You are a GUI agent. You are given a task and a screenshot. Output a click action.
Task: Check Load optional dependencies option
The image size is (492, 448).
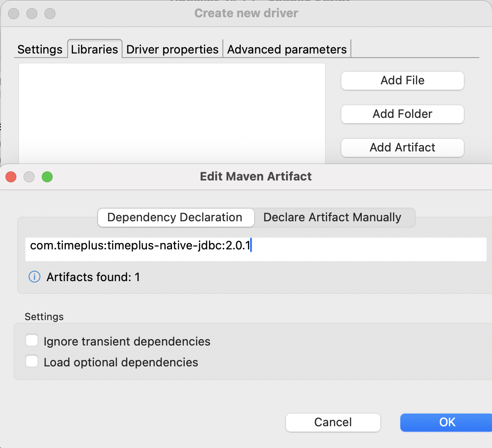point(32,361)
